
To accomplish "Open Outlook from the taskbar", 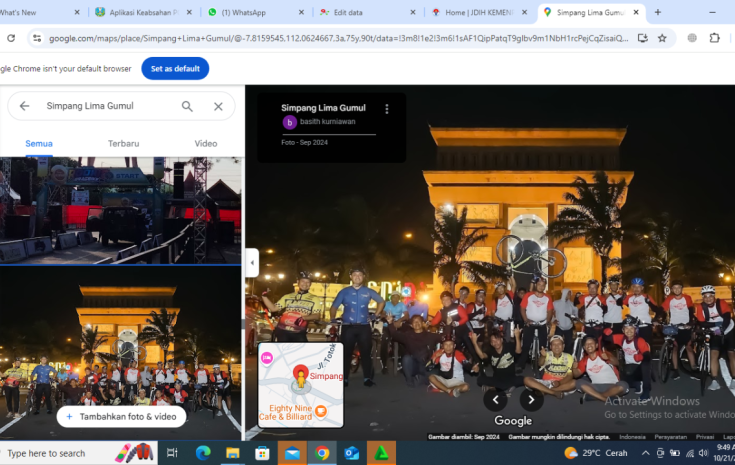I will tap(352, 453).
